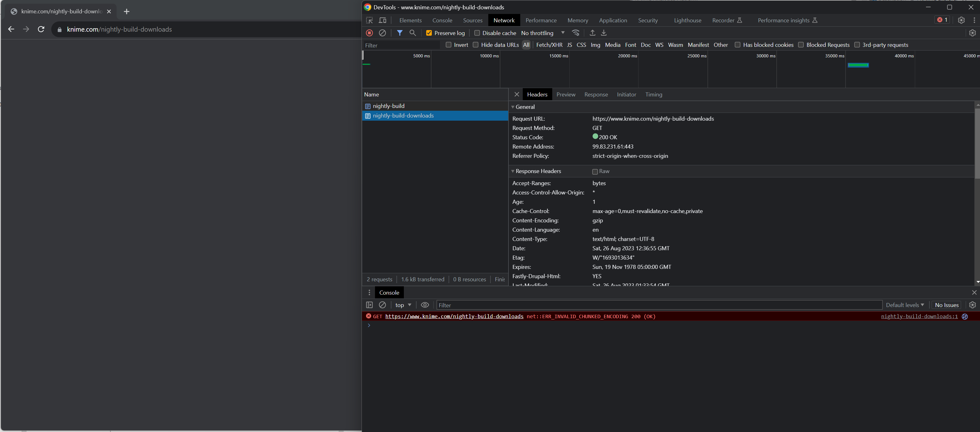Select the All request type filter

[526, 45]
